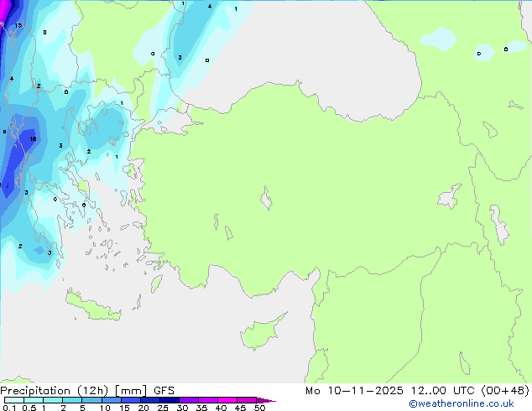The width and height of the screenshot is (532, 411).
Task: Click the '25' legend scale label
Action: [x=163, y=408]
